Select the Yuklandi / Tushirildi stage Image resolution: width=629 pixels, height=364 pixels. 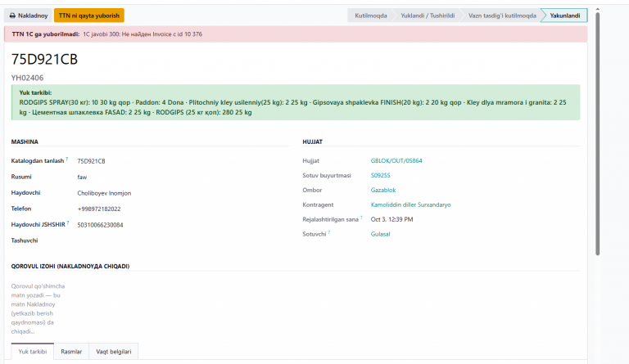pyautogui.click(x=428, y=16)
